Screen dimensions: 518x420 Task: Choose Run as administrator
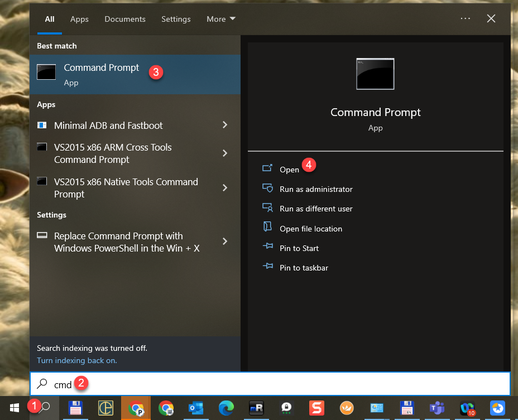pos(316,189)
